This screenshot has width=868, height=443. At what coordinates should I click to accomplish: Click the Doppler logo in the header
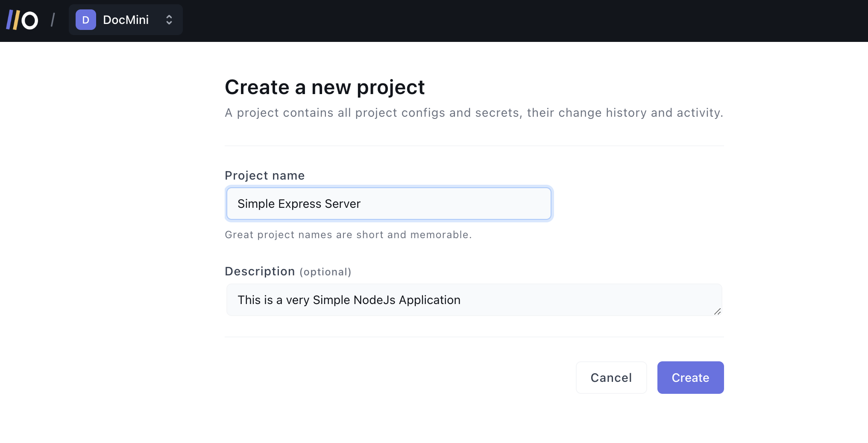click(22, 20)
